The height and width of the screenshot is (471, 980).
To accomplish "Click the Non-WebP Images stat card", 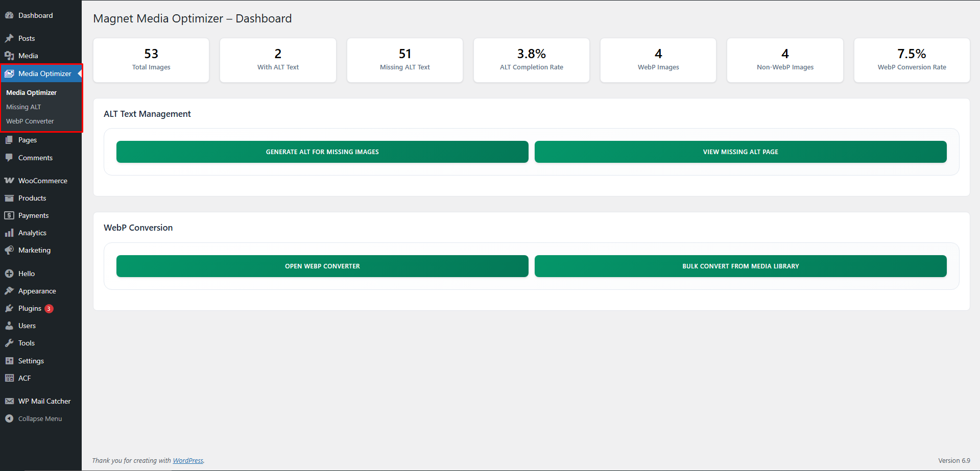I will coord(785,60).
